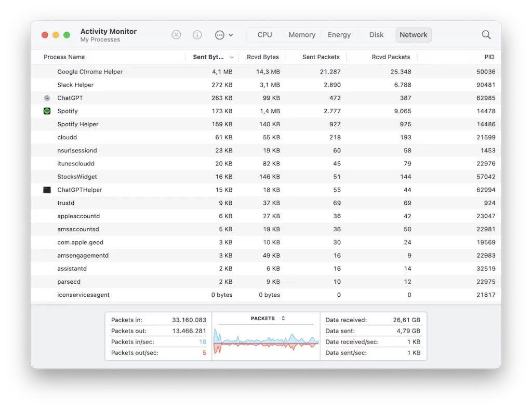Sort by Process Name column header
Viewport: 532px width, 409px height.
pyautogui.click(x=64, y=57)
